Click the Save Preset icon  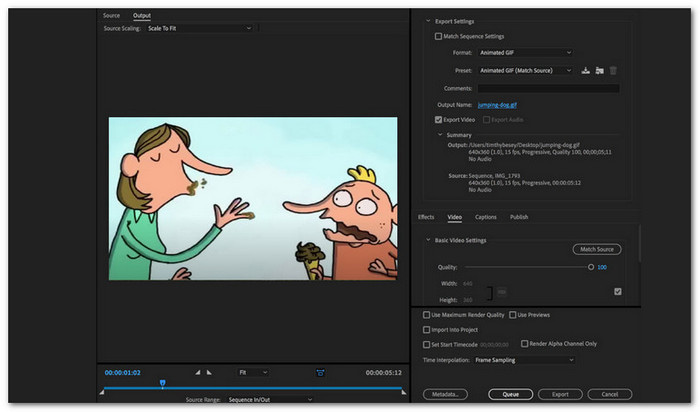point(585,71)
